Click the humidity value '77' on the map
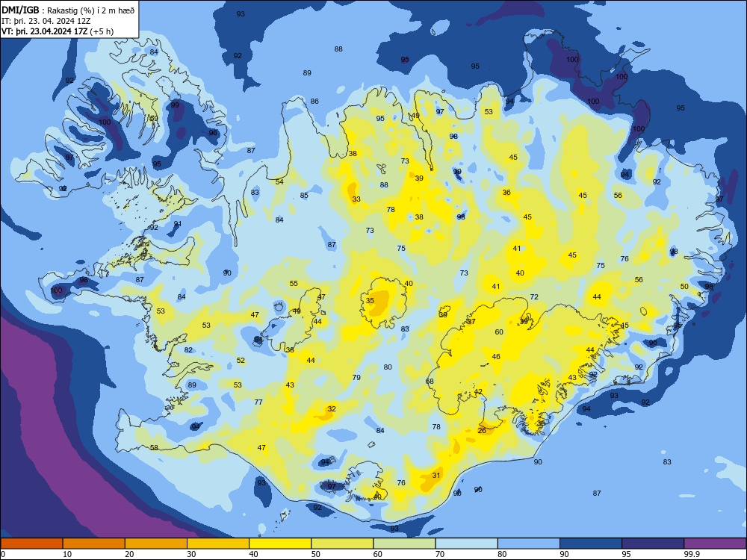Screen dimensions: 747x560 coord(258,402)
